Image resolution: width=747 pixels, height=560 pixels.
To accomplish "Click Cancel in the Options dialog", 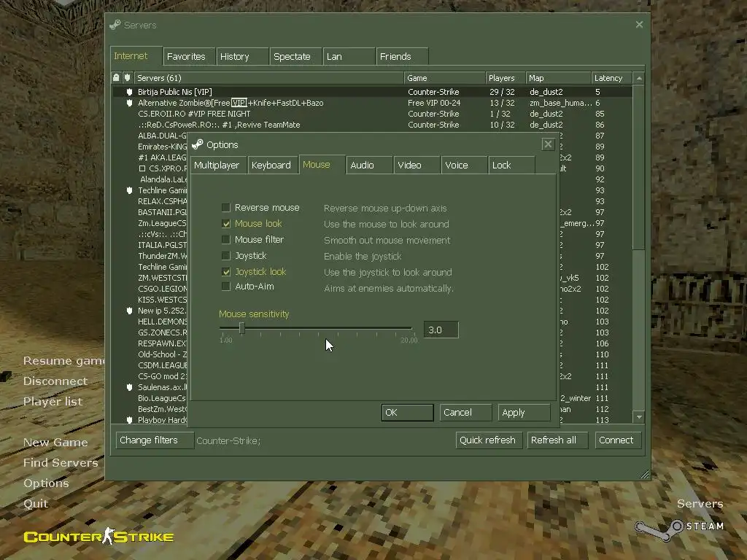I will pyautogui.click(x=465, y=413).
